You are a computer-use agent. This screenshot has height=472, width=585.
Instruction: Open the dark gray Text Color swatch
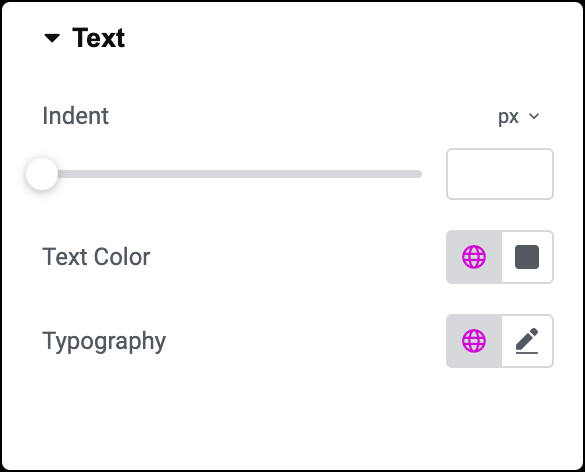(x=527, y=257)
